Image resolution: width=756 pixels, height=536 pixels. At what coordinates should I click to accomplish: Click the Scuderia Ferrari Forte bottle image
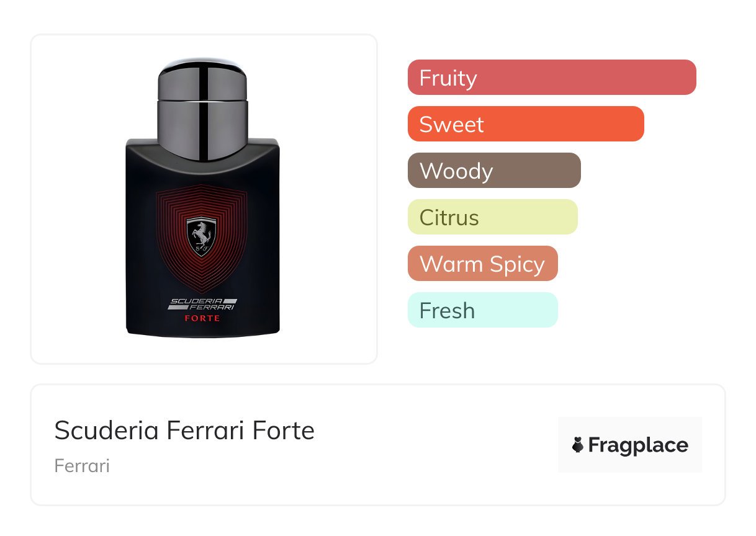coord(202,198)
